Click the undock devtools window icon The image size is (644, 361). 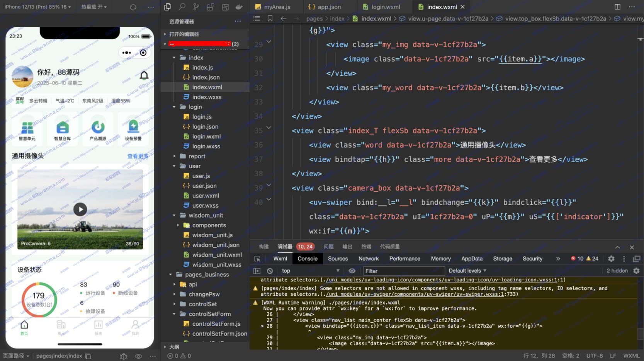[636, 259]
